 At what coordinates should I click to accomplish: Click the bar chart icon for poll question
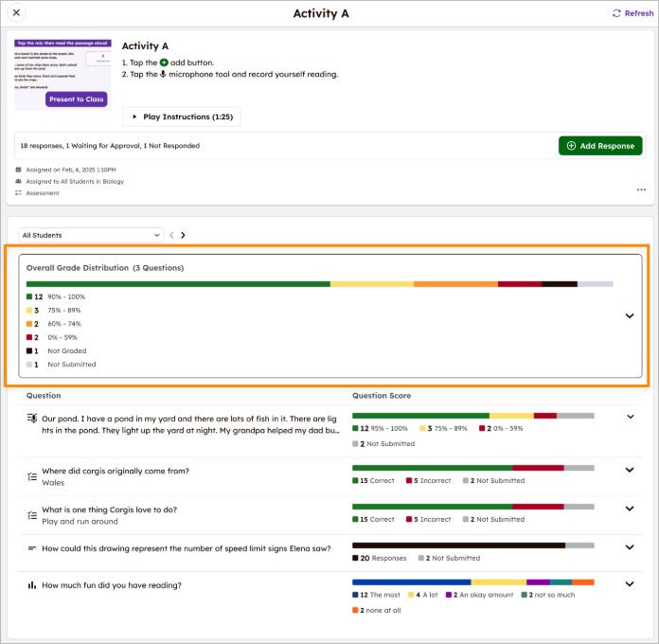[x=32, y=585]
